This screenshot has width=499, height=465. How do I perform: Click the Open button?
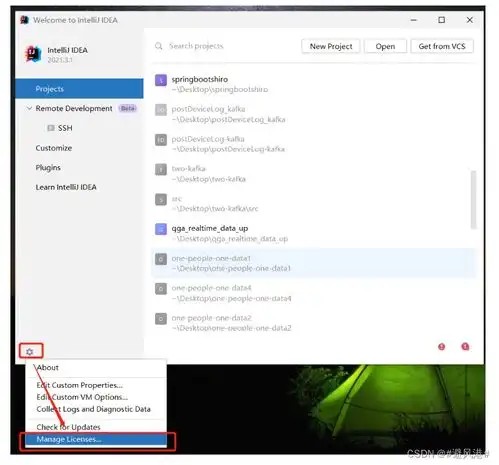[385, 46]
